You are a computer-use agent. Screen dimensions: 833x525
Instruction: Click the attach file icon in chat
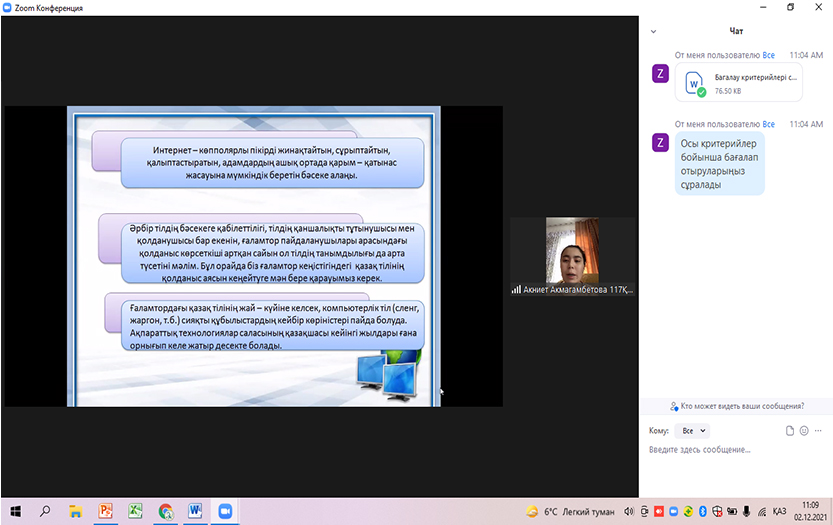(x=790, y=430)
